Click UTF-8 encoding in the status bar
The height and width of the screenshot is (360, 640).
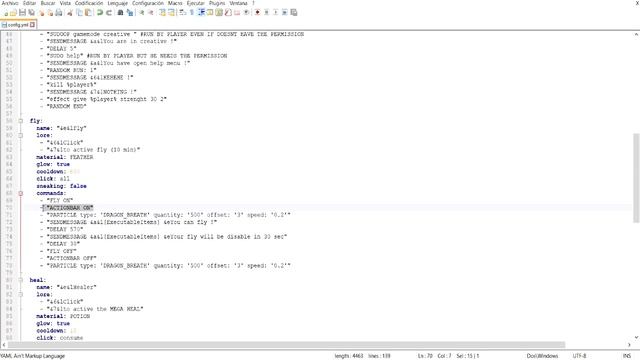579,356
